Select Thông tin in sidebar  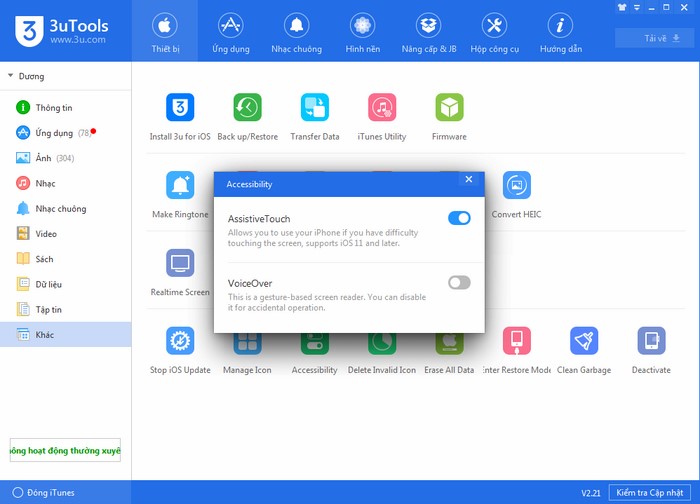coord(66,108)
